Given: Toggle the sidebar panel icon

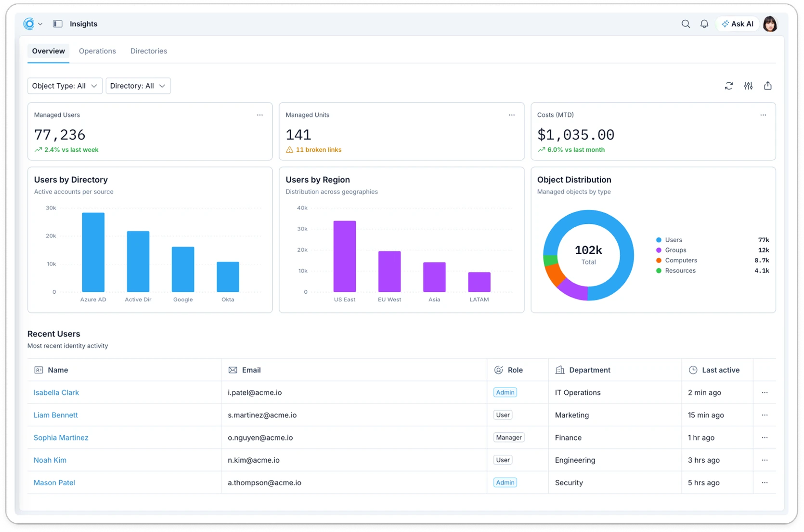Looking at the screenshot, I should coord(58,24).
